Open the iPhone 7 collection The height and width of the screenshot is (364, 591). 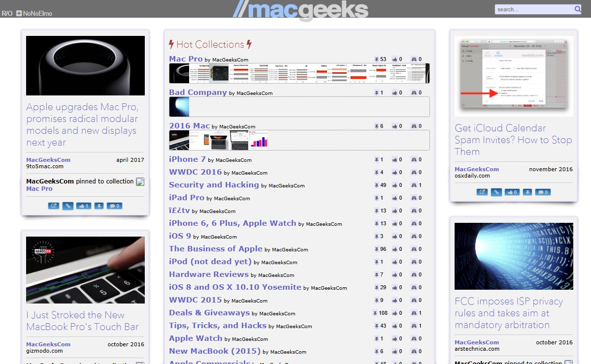(187, 159)
